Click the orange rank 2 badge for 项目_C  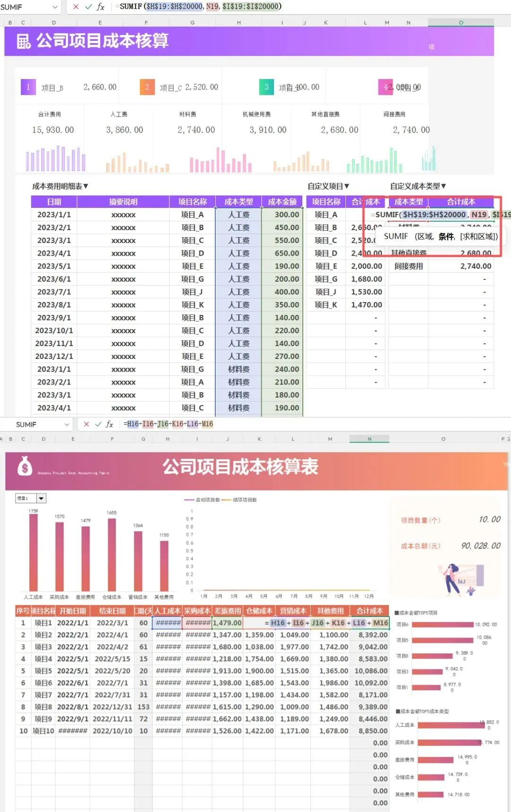[147, 87]
